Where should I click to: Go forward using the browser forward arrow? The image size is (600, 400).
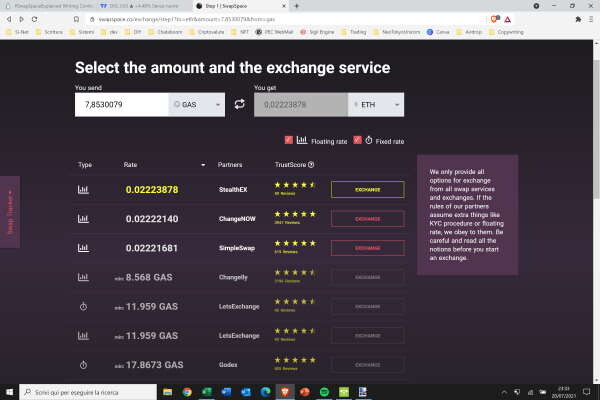(x=21, y=19)
